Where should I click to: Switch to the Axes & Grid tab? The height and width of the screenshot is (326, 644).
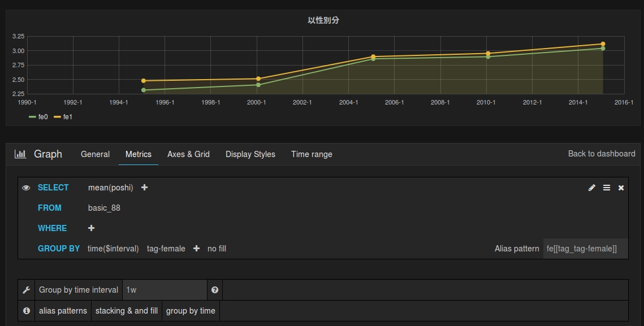pyautogui.click(x=188, y=154)
